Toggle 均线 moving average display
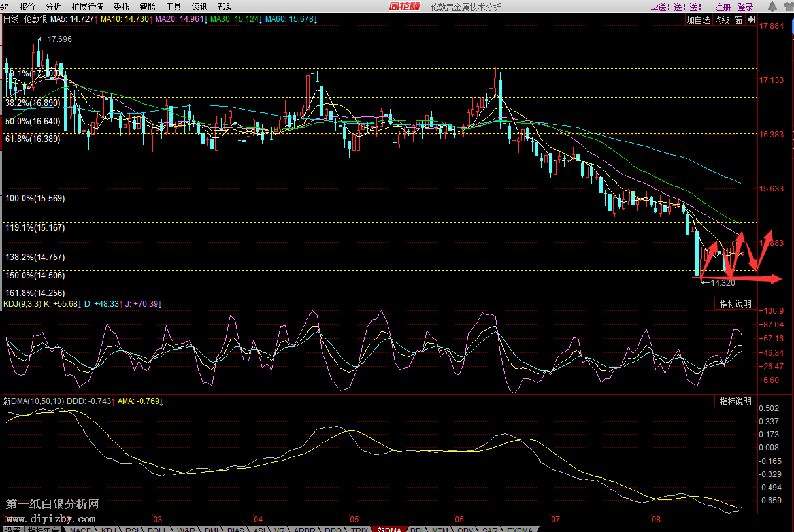794x532 pixels. [721, 20]
